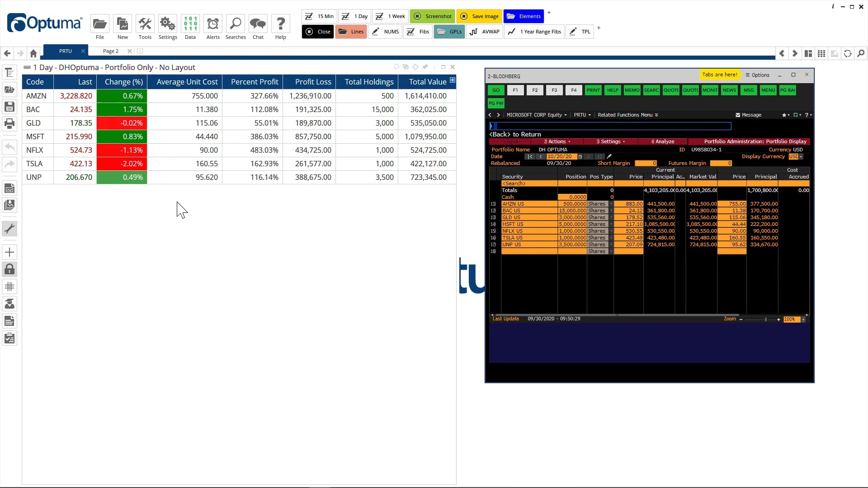
Task: Select the TSLA row code cell
Action: [x=38, y=164]
